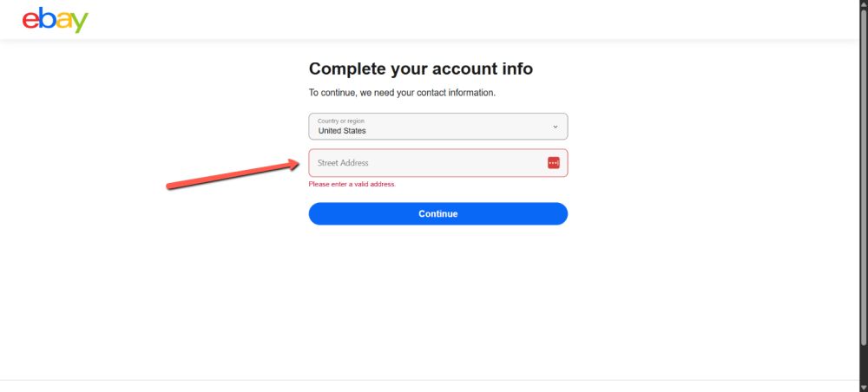
Task: Open the Country or region dropdown
Action: click(x=437, y=127)
